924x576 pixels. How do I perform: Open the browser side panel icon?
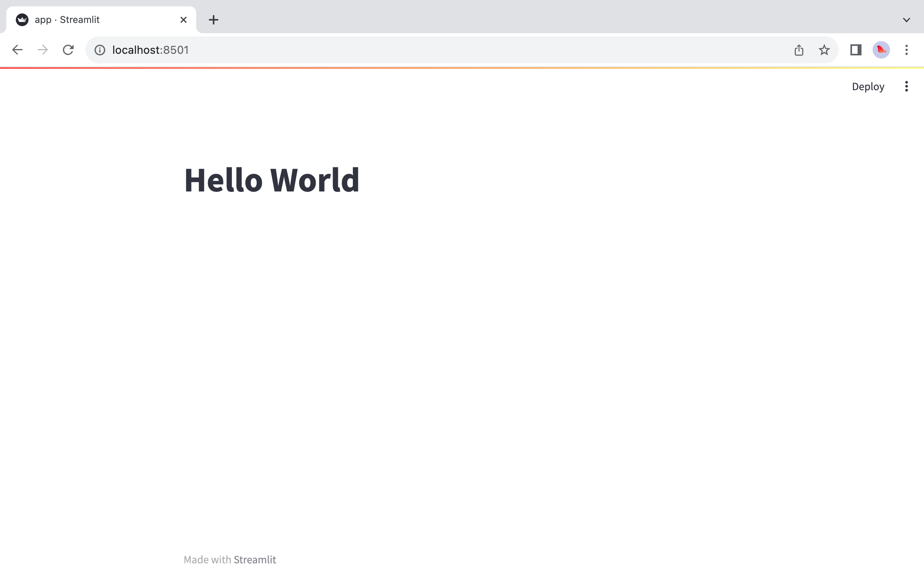pos(856,50)
